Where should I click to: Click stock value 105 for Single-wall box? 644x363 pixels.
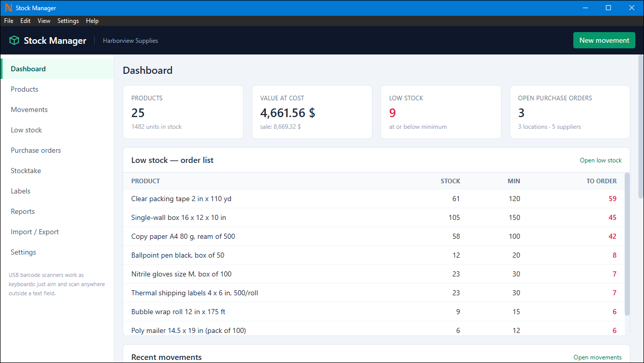tap(454, 217)
